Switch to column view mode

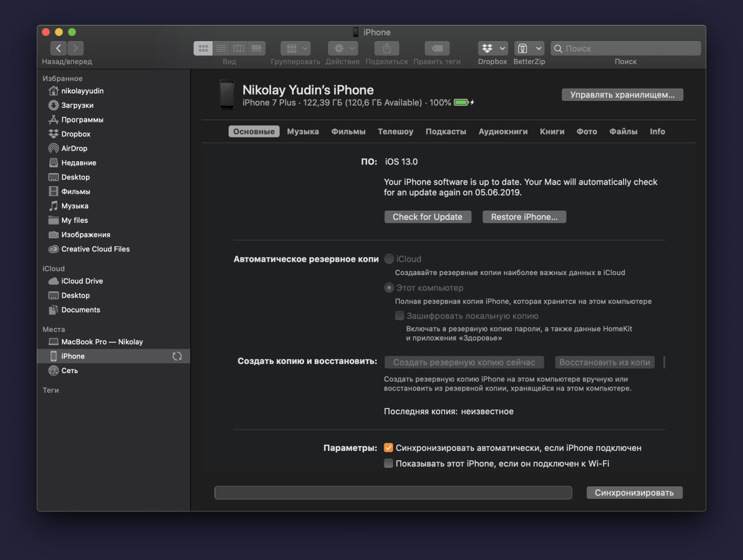click(x=239, y=48)
